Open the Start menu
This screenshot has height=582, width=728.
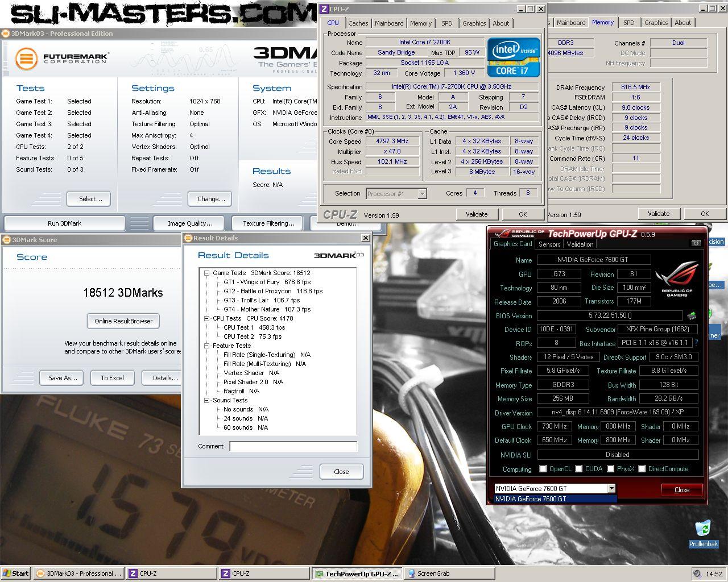(15, 573)
